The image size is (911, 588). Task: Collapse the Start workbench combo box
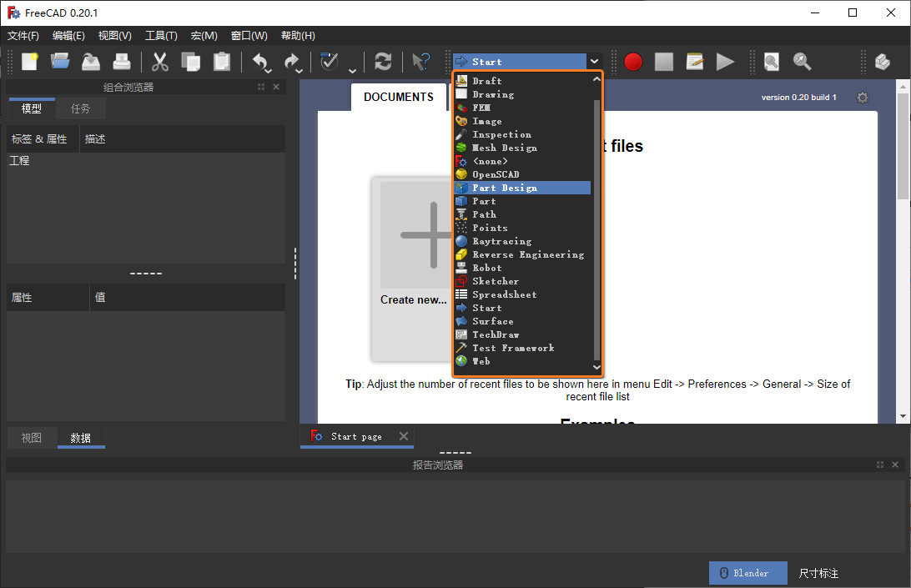coord(594,61)
